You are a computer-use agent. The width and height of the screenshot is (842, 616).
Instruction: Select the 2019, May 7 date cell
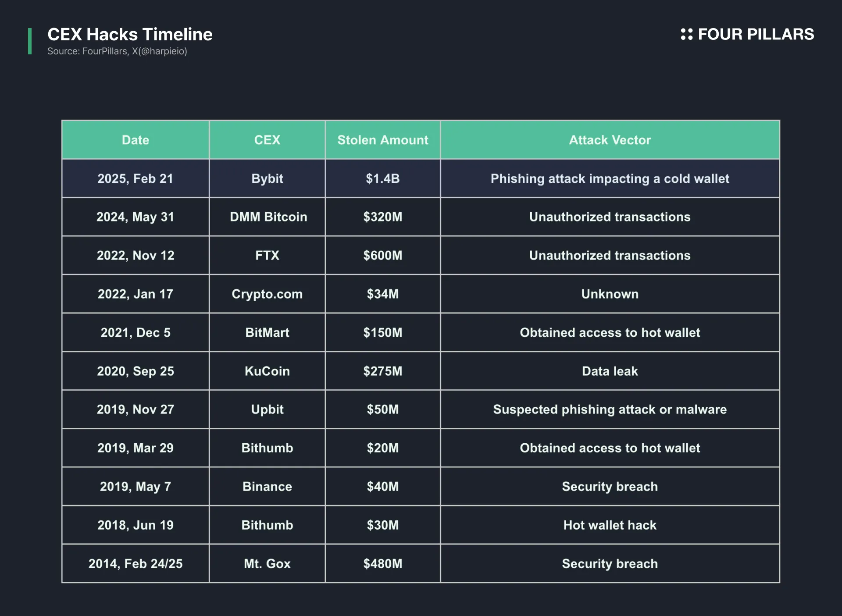click(x=136, y=487)
